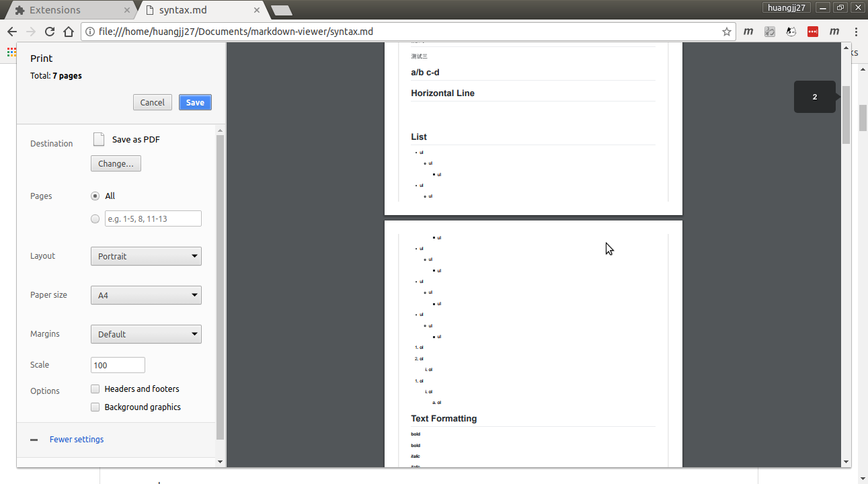Click the settings panel scrollbar thumb

[221, 287]
